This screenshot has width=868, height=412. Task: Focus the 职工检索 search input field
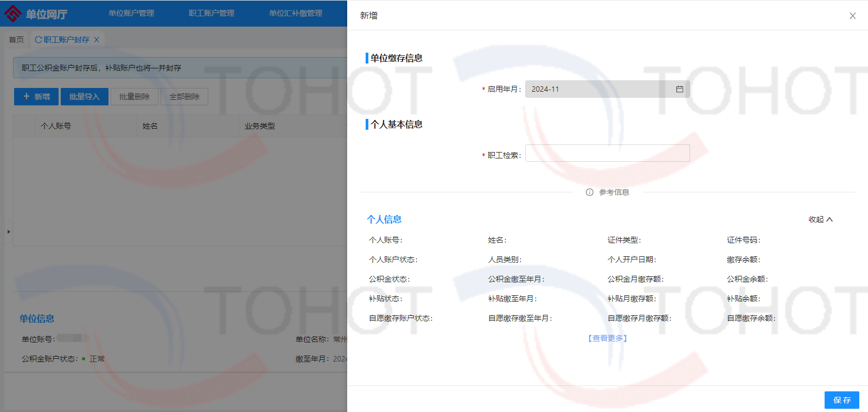pyautogui.click(x=607, y=153)
